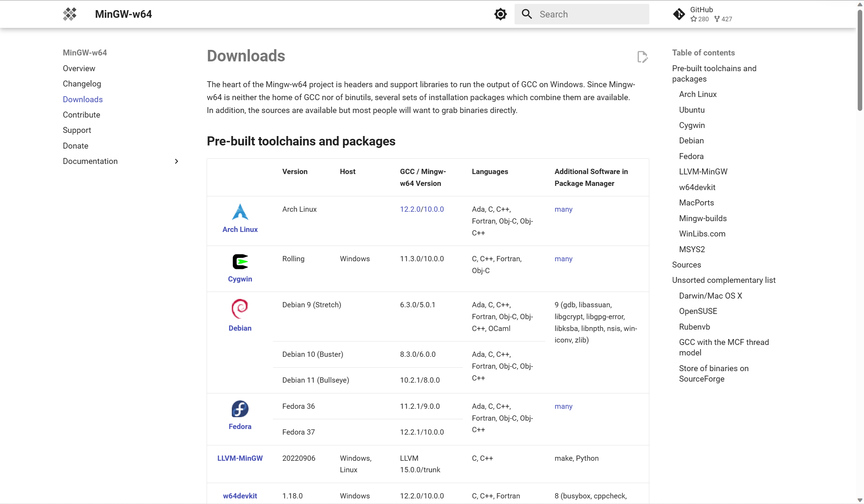Click the Debian swirl logo
This screenshot has width=864, height=504.
(x=240, y=309)
